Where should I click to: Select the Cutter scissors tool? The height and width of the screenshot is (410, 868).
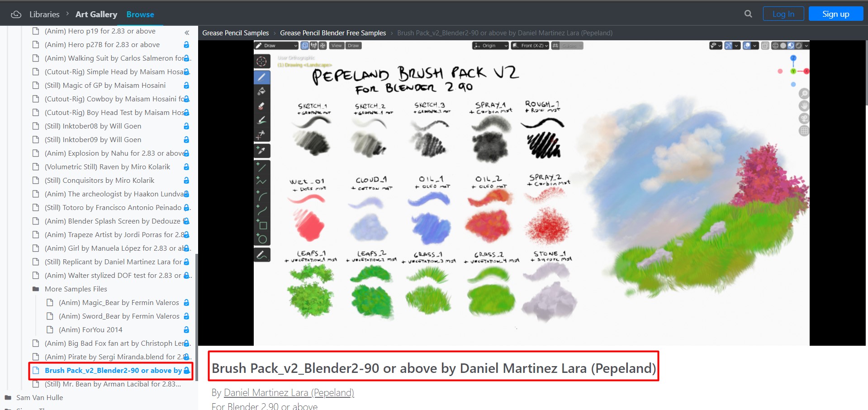point(262,135)
